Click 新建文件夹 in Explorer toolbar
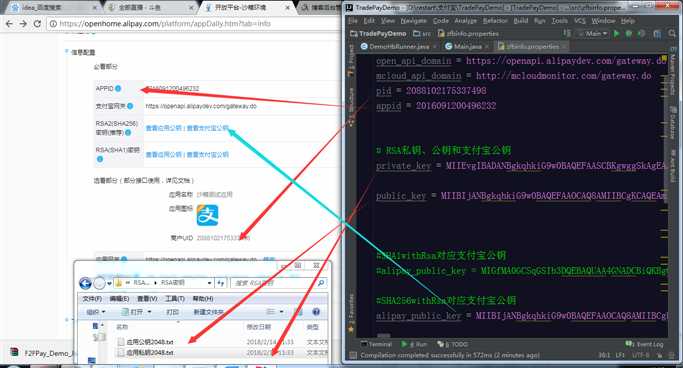 click(x=209, y=312)
